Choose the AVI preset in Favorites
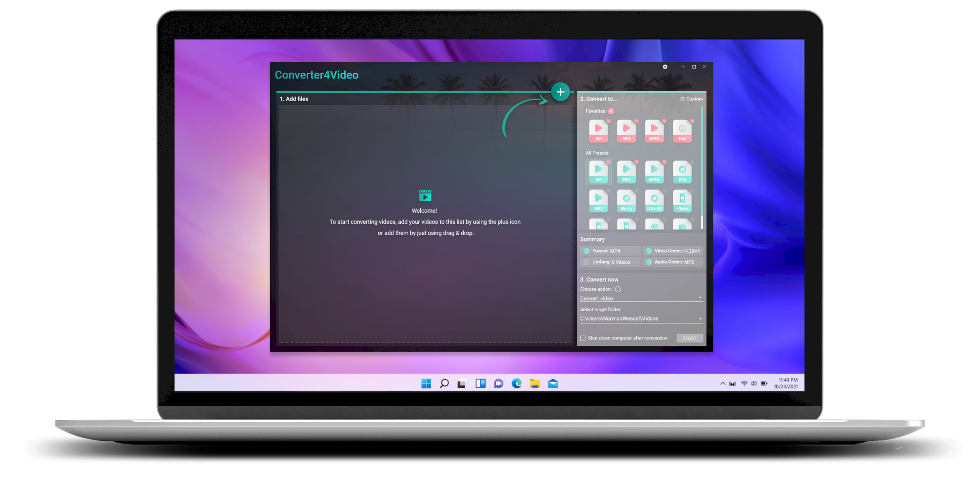 coord(598,131)
